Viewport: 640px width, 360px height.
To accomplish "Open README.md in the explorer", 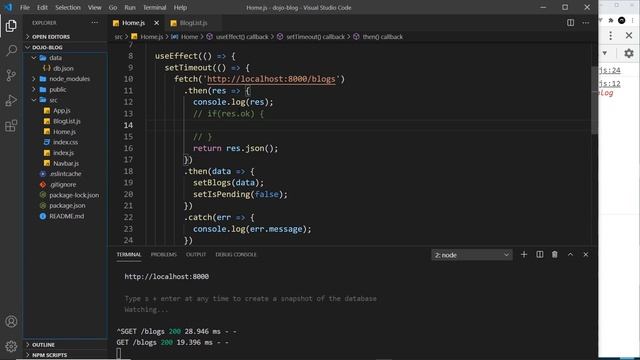I will [67, 216].
